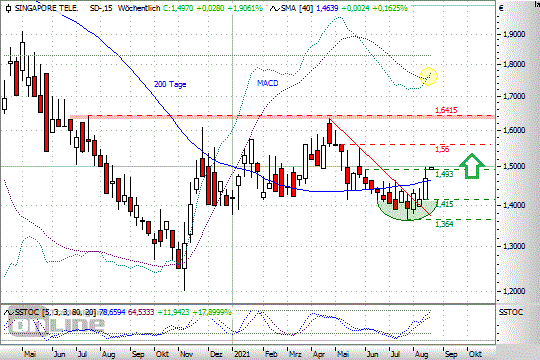This screenshot has width=540, height=360.
Task: Click the SSTOC line icon in lower panel
Action: (9, 312)
